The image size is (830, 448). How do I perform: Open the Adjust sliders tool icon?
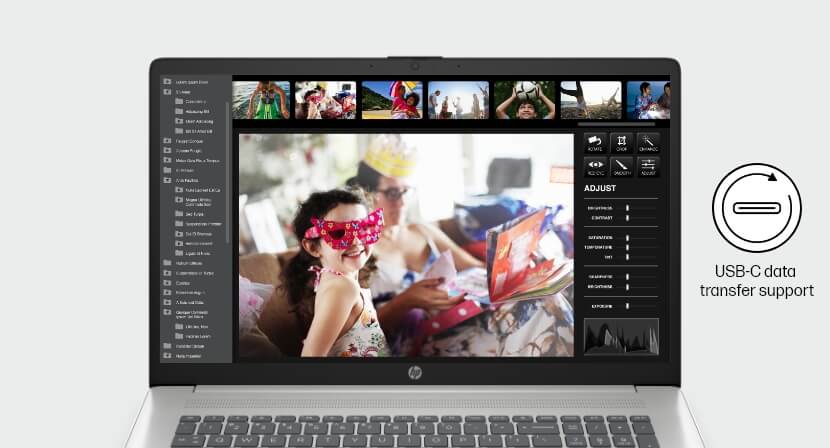click(647, 166)
